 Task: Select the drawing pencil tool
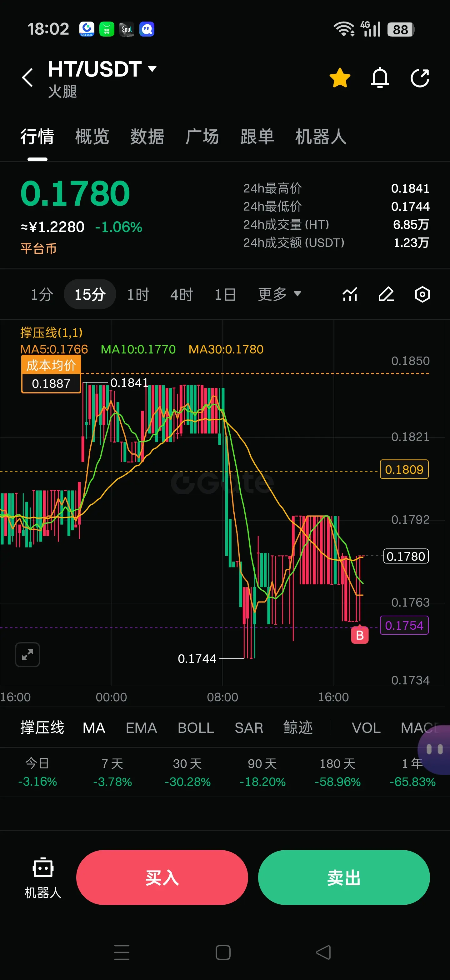tap(386, 294)
